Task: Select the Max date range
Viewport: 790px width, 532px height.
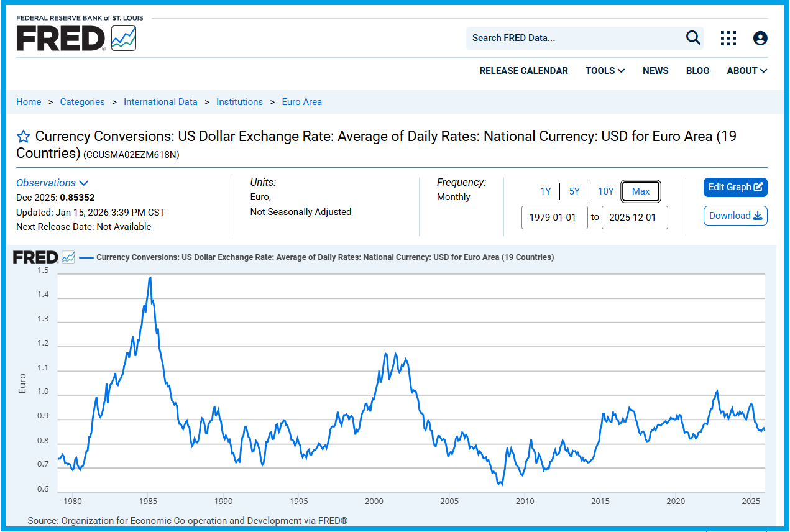Action: click(640, 191)
